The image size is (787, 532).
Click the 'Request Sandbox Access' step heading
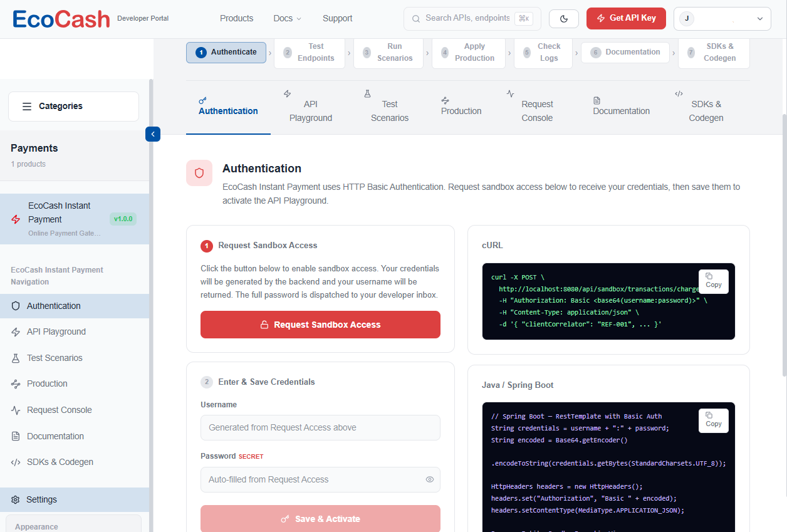tap(268, 246)
